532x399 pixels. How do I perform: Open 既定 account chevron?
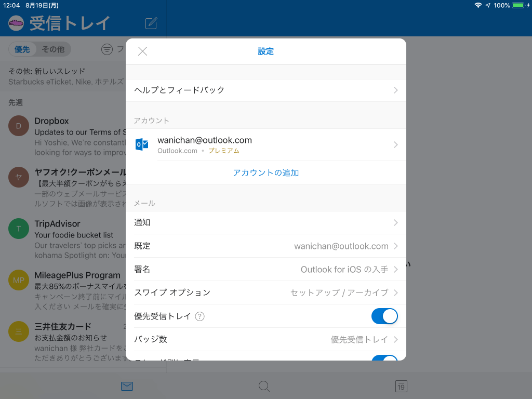point(395,246)
